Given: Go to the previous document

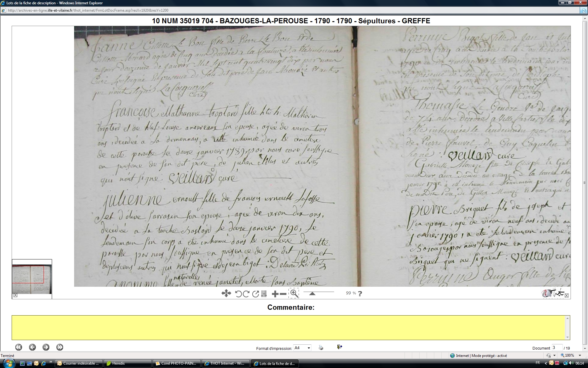Looking at the screenshot, I should pos(32,347).
